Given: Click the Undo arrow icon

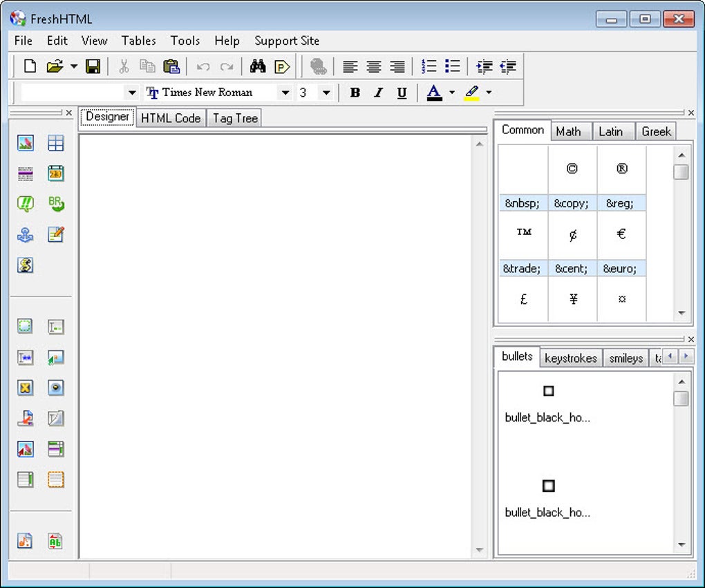Looking at the screenshot, I should pyautogui.click(x=203, y=66).
